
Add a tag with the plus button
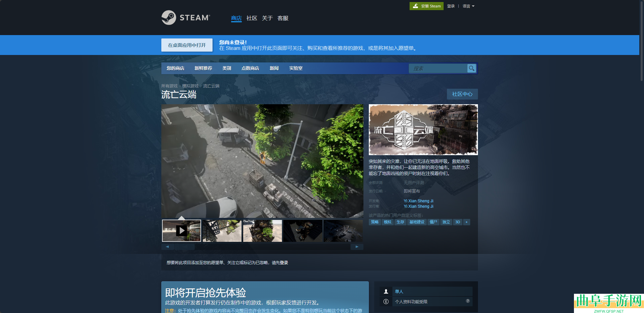(466, 222)
